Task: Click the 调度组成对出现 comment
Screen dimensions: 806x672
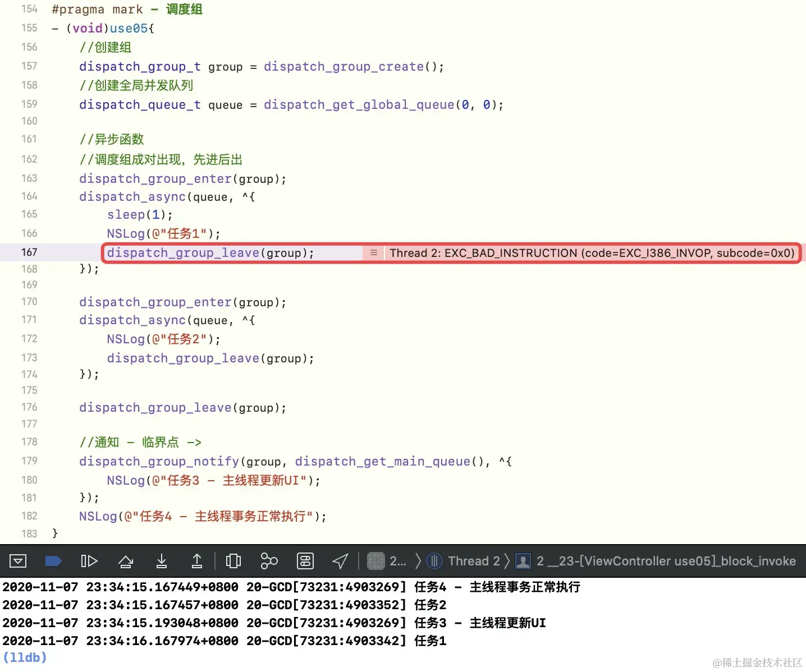Action: 161,160
